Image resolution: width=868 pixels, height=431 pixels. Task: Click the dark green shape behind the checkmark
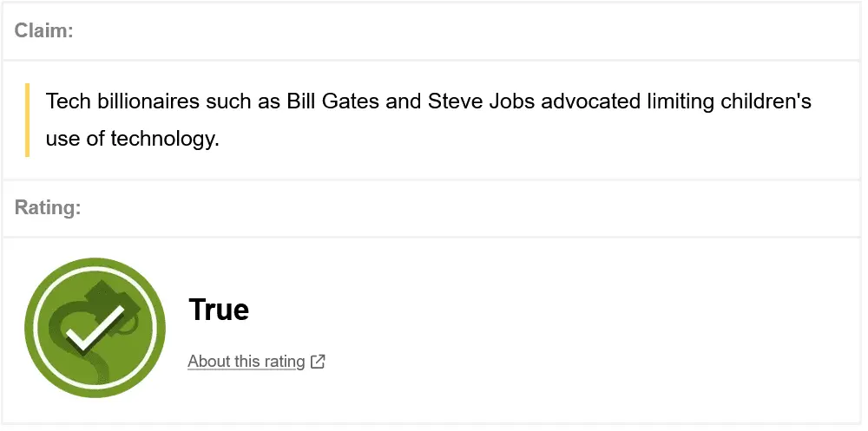coord(111,299)
